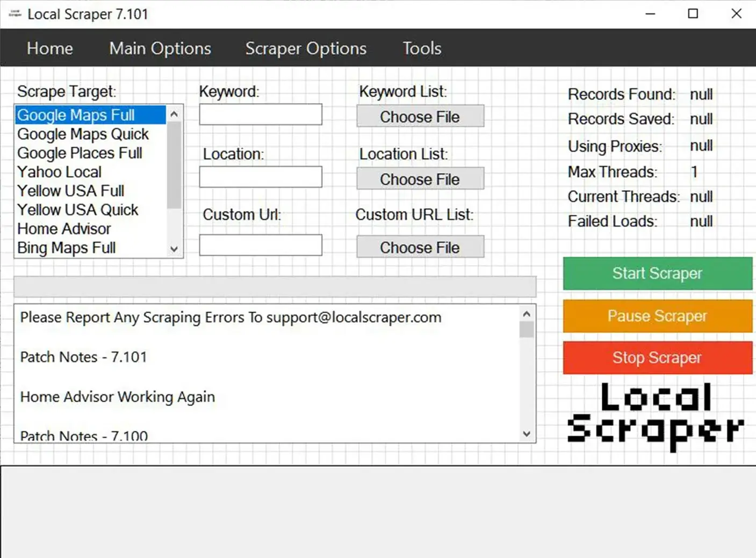Image resolution: width=756 pixels, height=558 pixels.
Task: Open the Home menu
Action: (50, 48)
